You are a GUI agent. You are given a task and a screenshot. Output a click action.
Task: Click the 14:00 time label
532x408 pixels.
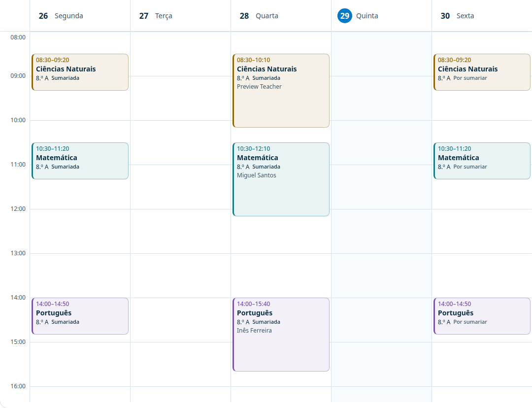(18, 298)
